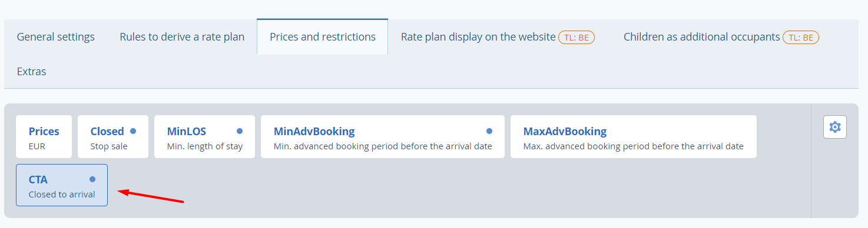This screenshot has height=228, width=868.
Task: Select the Prices EUR tile
Action: click(44, 136)
